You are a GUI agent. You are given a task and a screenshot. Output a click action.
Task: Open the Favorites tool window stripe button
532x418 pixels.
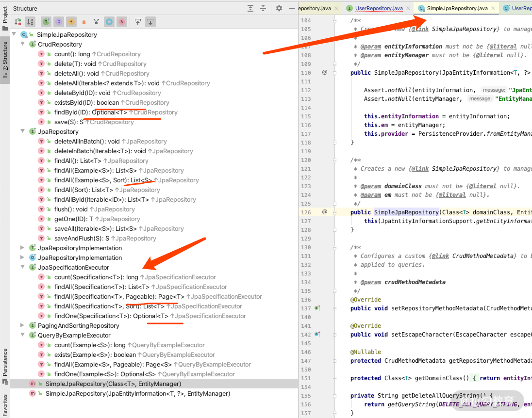5,405
